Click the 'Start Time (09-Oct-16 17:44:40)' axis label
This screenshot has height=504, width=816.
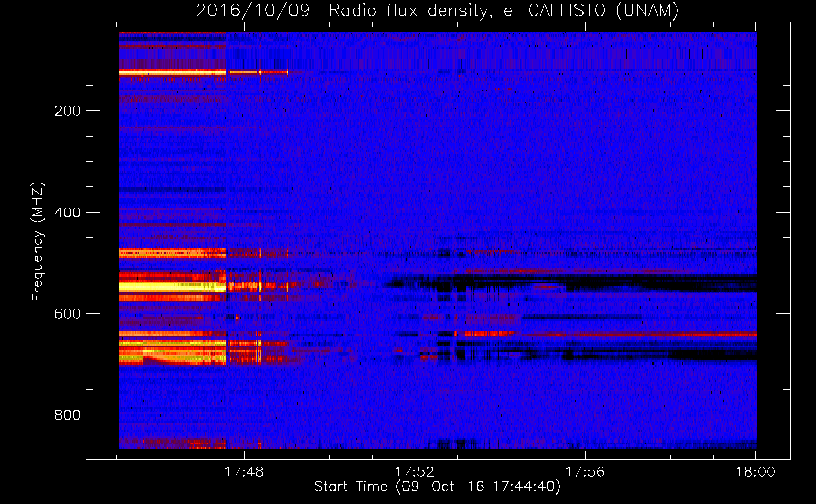point(437,487)
